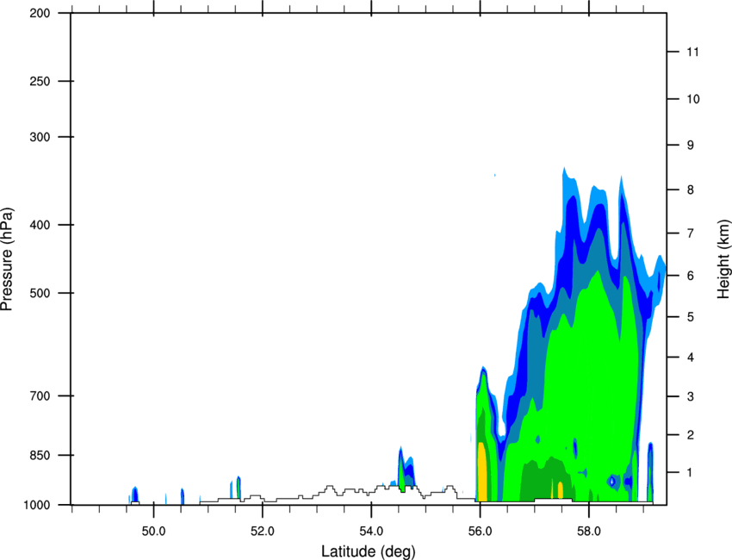Click the 1000 pressure tick label
732x560 pixels.
(x=36, y=505)
